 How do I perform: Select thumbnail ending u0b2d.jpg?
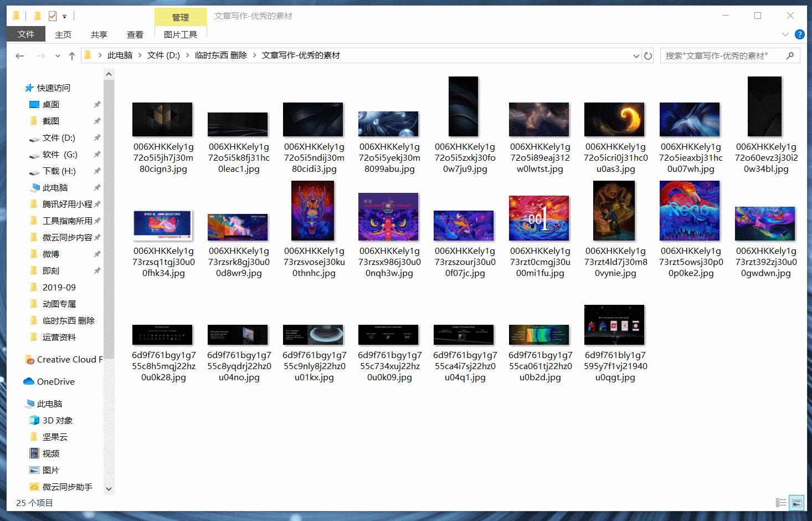pos(539,335)
